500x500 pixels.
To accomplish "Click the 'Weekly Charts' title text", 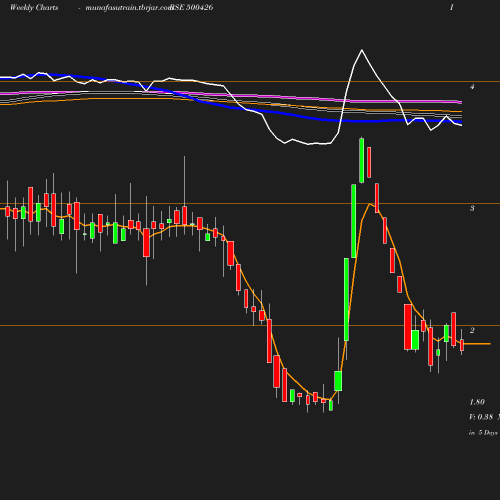I will click(x=34, y=8).
